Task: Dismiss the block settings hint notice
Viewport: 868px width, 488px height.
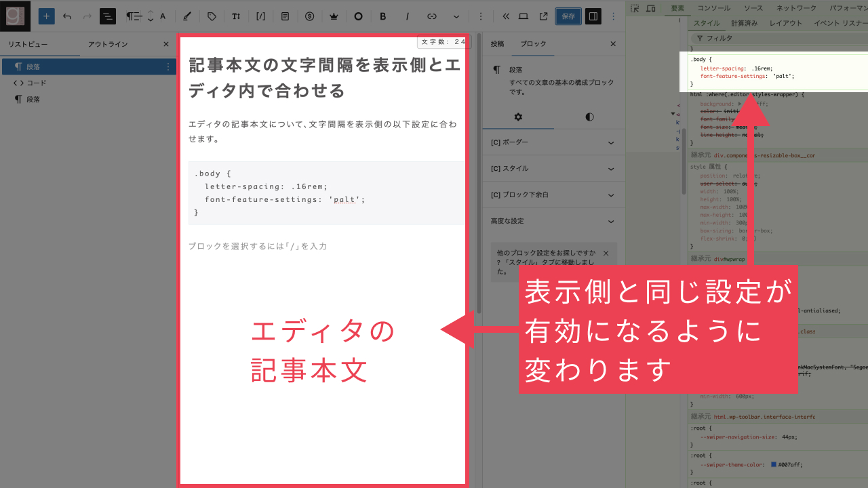Action: pyautogui.click(x=606, y=253)
